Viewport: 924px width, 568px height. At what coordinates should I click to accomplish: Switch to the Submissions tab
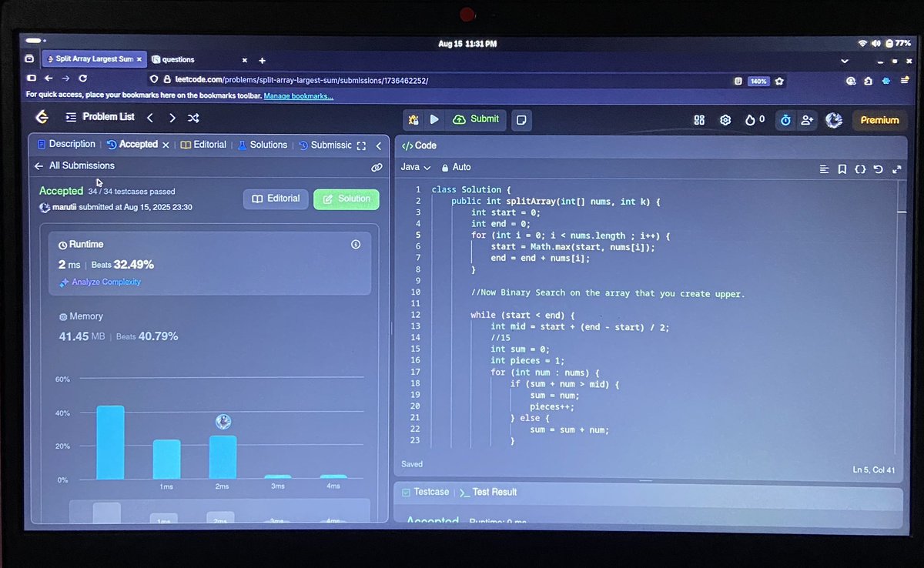[325, 145]
